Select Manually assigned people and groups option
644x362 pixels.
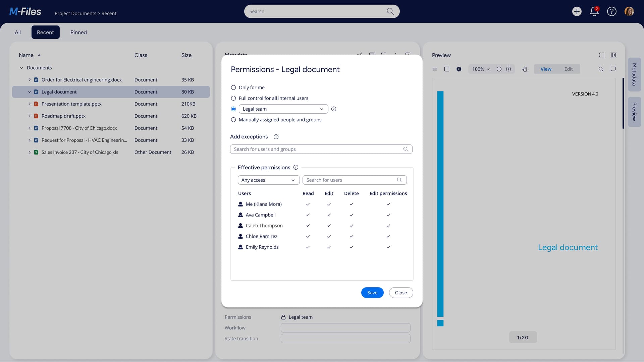tap(233, 120)
